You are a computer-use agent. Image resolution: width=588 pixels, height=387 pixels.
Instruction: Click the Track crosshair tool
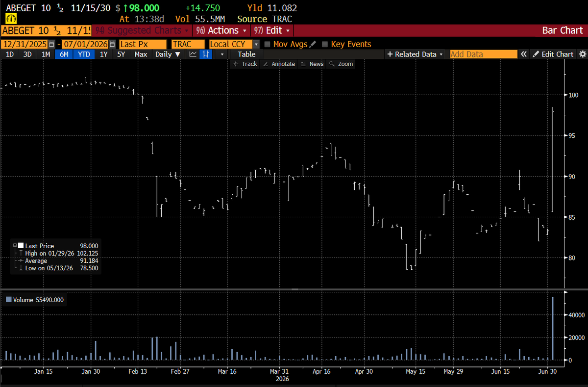point(245,64)
